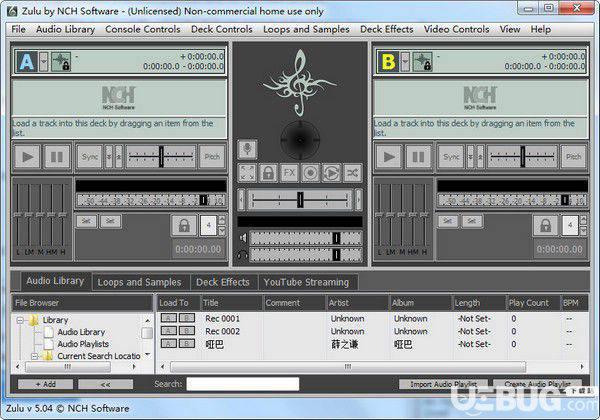Switch to YouTube Streaming tab
Image resolution: width=600 pixels, height=420 pixels.
(x=306, y=282)
